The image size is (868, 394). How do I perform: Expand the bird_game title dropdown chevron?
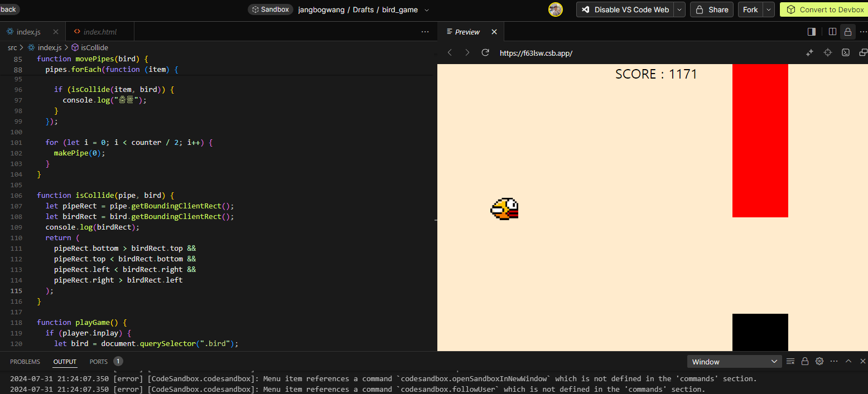point(427,10)
